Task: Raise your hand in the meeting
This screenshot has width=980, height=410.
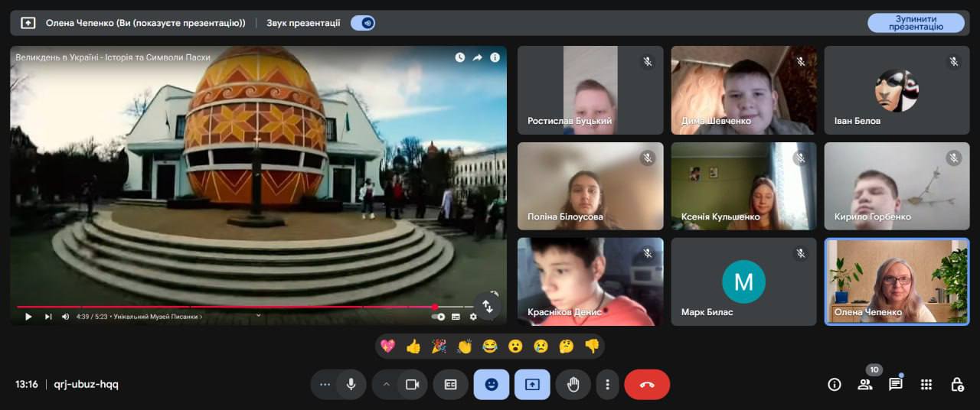Action: [x=573, y=385]
